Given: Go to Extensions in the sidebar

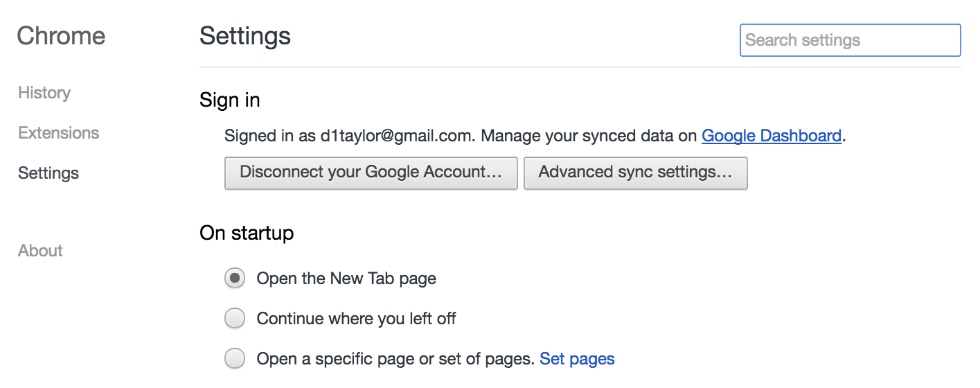Looking at the screenshot, I should pyautogui.click(x=59, y=133).
